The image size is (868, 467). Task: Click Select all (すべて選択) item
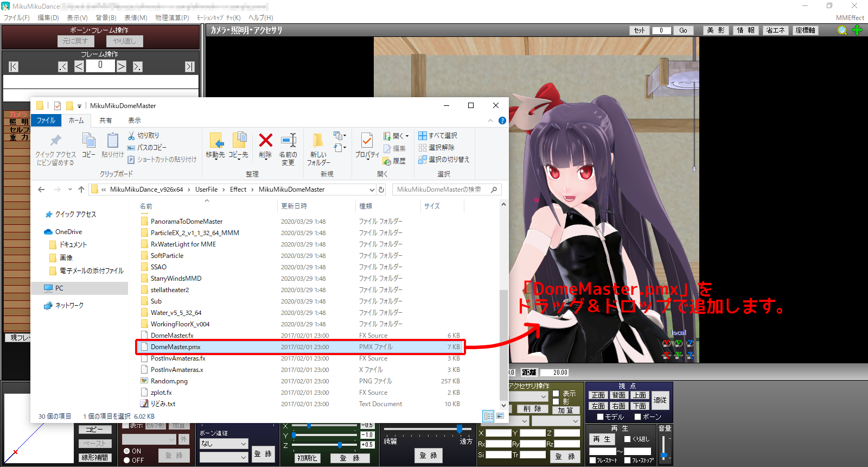click(x=438, y=135)
